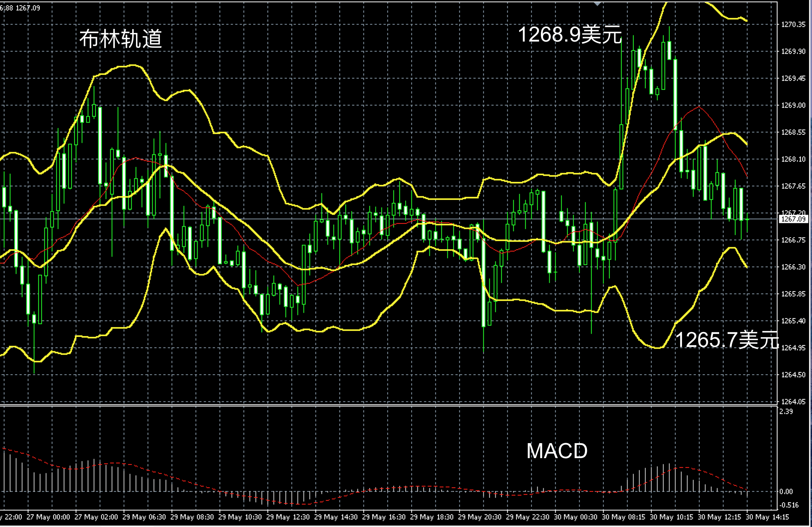Click the MACD -0.516 scale value
Viewport: 812px width, 527px height.
pyautogui.click(x=789, y=505)
